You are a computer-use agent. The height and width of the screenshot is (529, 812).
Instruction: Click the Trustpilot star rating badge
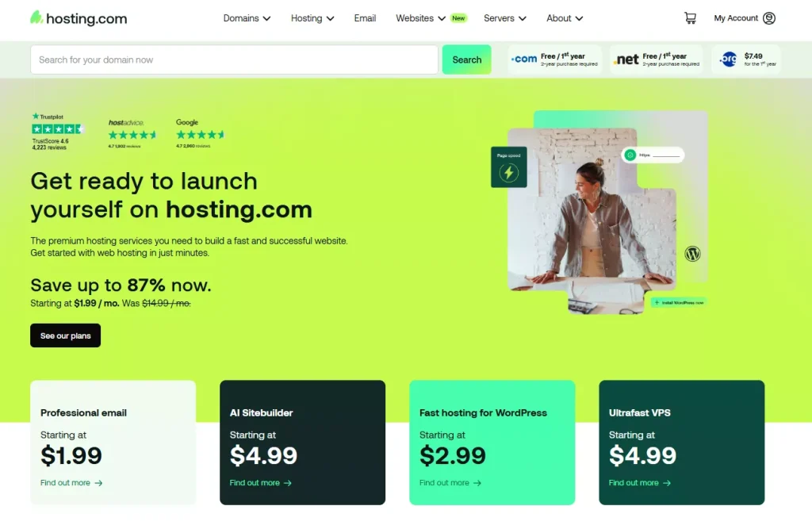[57, 129]
